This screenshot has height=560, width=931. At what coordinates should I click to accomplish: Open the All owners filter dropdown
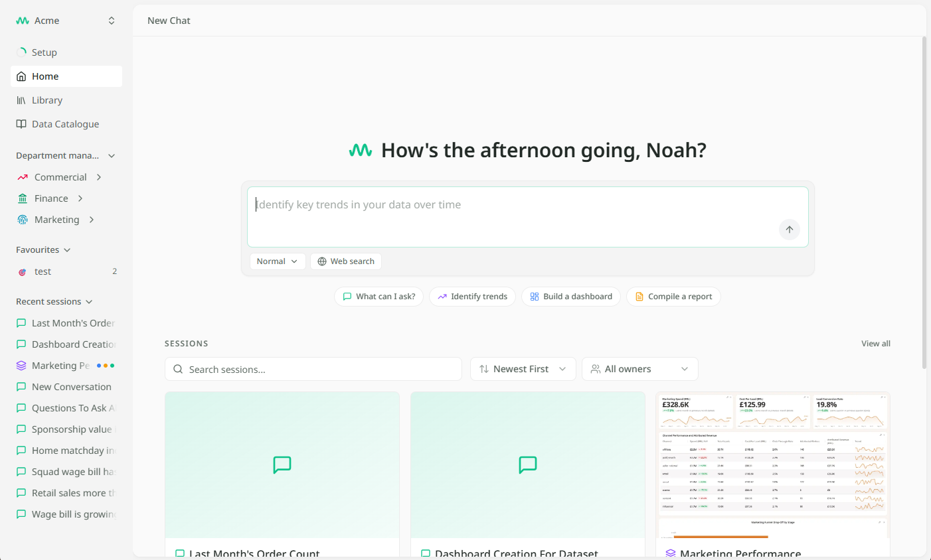[x=639, y=369]
